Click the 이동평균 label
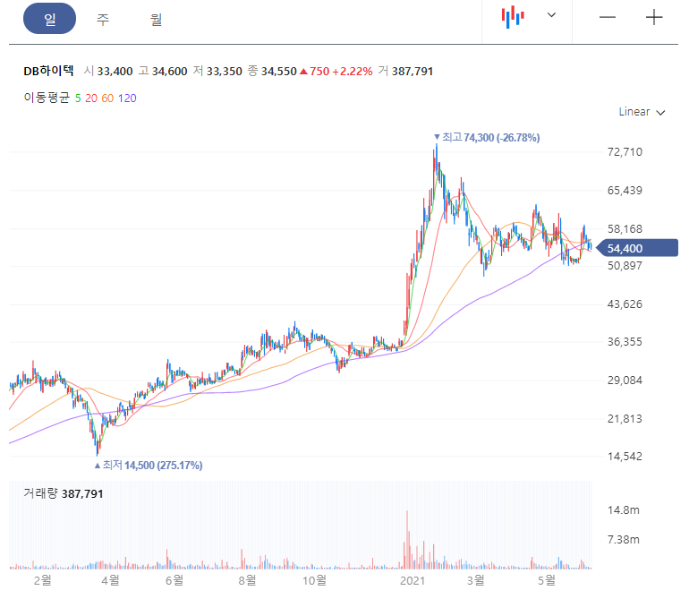The width and height of the screenshot is (689, 616). point(47,98)
